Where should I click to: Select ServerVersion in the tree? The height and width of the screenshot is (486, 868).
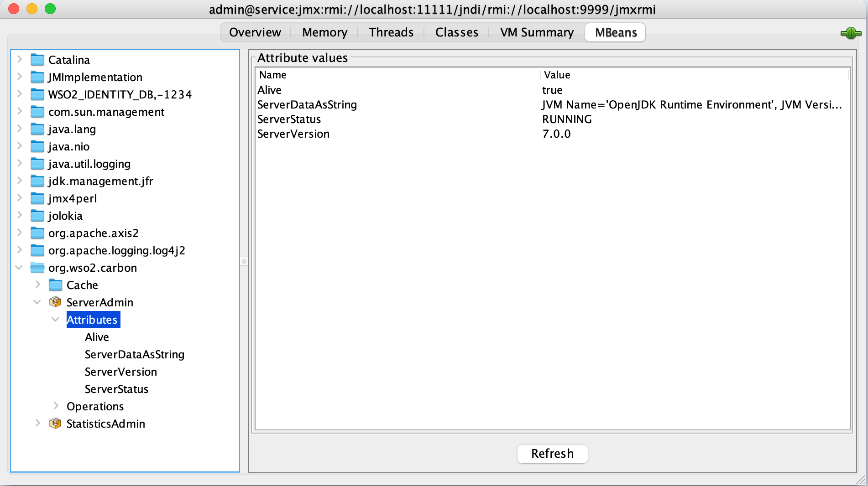tap(121, 372)
